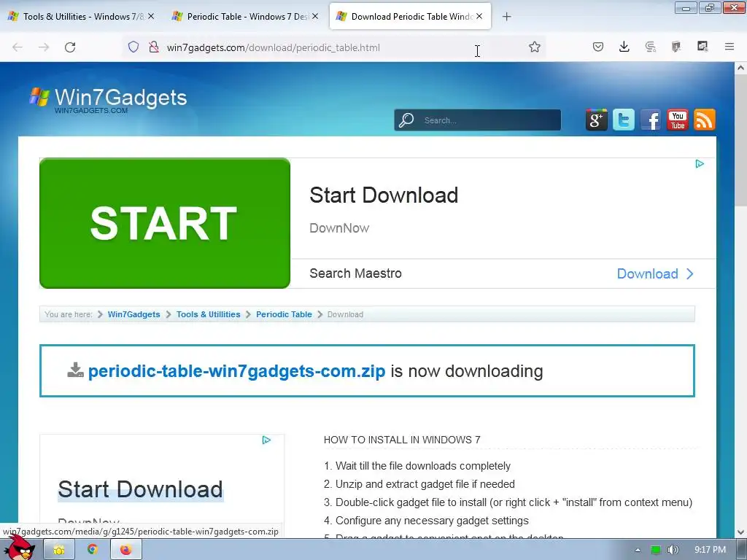The image size is (747, 560).
Task: Open Chrome from the taskbar
Action: pyautogui.click(x=93, y=550)
